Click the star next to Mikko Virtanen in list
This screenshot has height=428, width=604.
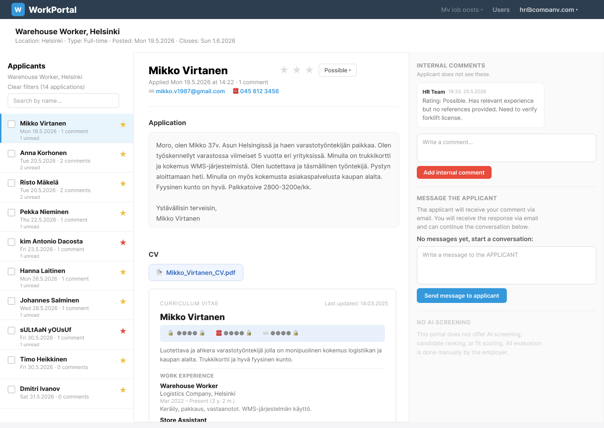pos(123,124)
